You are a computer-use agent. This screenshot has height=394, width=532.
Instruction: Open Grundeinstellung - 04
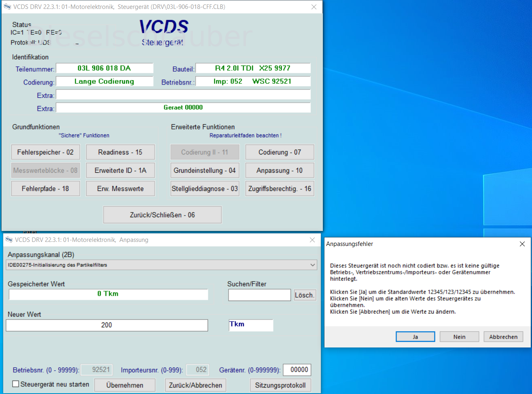205,170
